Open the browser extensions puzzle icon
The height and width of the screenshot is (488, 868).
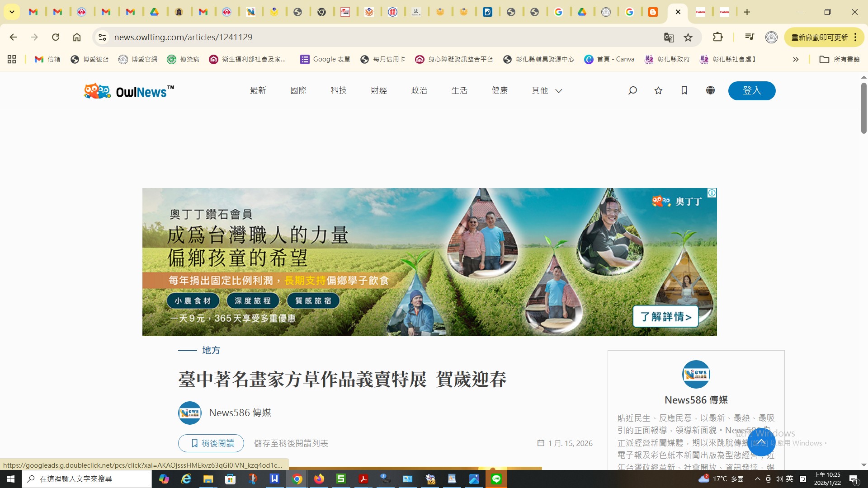(717, 37)
